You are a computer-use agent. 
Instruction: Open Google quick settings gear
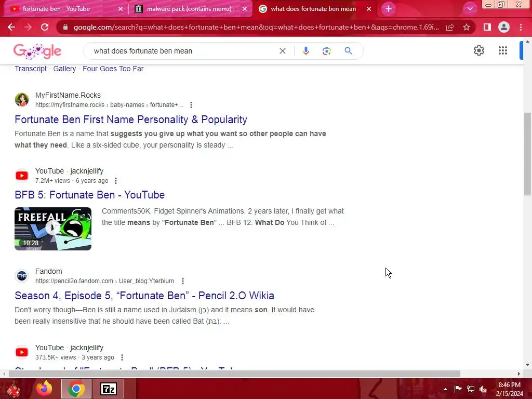[478, 50]
